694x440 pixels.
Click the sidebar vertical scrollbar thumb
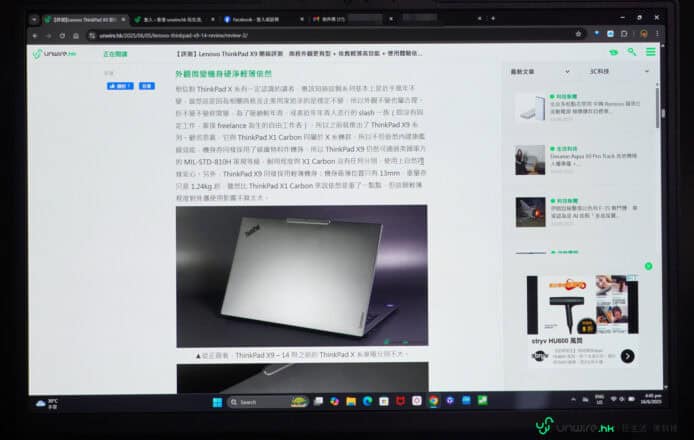pyautogui.click(x=657, y=108)
